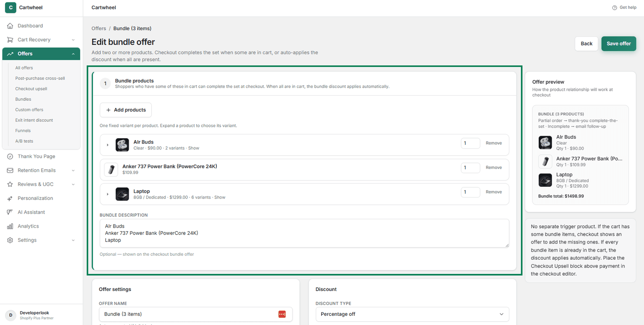This screenshot has height=325, width=644.
Task: Open All offers in sidebar
Action: (x=24, y=68)
